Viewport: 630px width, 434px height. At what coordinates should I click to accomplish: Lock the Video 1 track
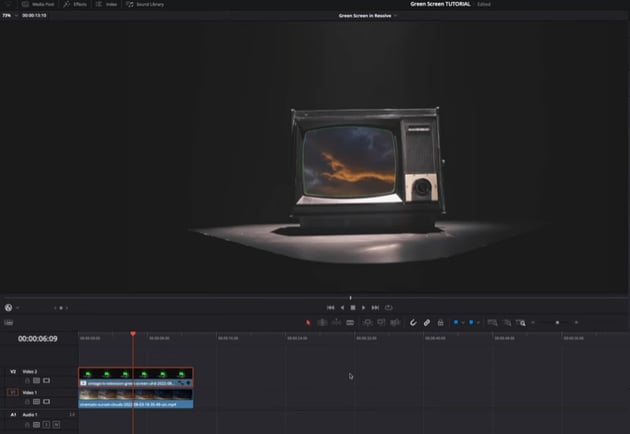(27, 401)
